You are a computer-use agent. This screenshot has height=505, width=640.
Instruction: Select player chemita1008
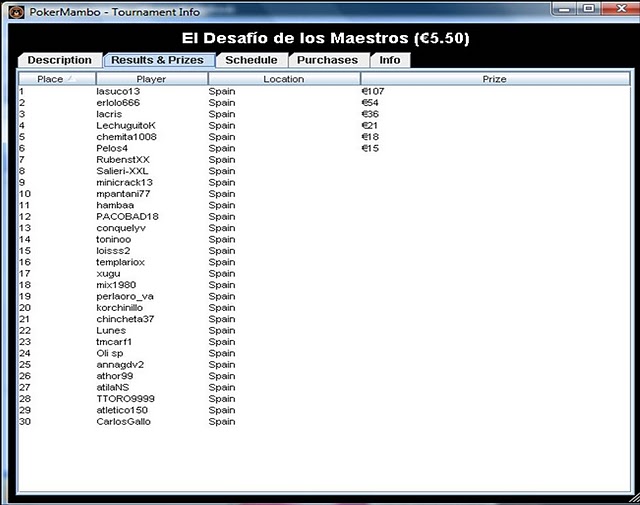pyautogui.click(x=127, y=137)
